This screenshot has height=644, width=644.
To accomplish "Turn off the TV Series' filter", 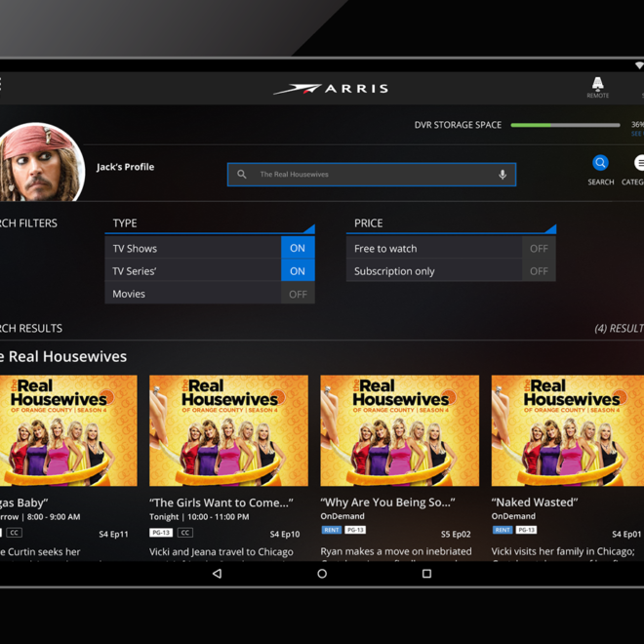I will pyautogui.click(x=298, y=271).
